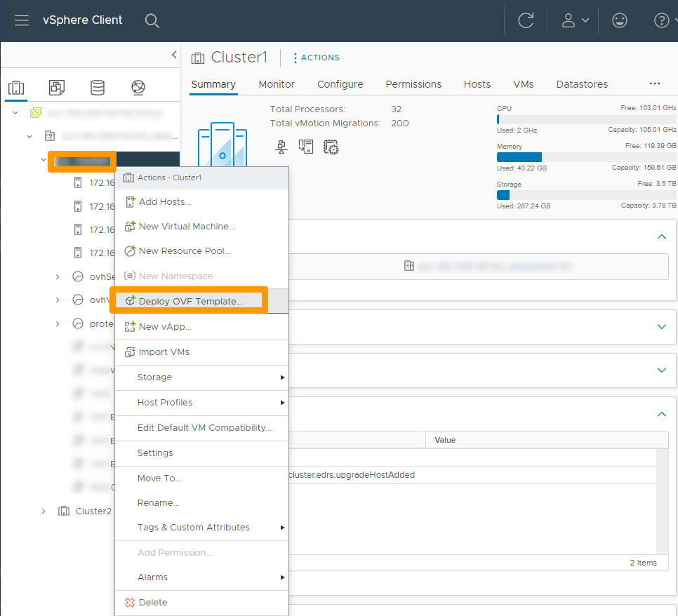Collapse the first summary card chevron
The height and width of the screenshot is (616, 678).
(x=662, y=237)
